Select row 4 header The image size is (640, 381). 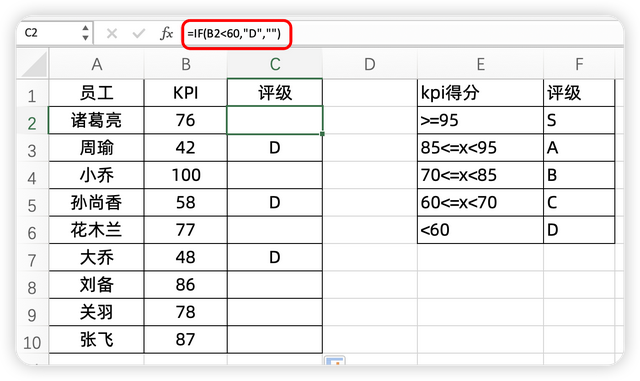tap(32, 175)
